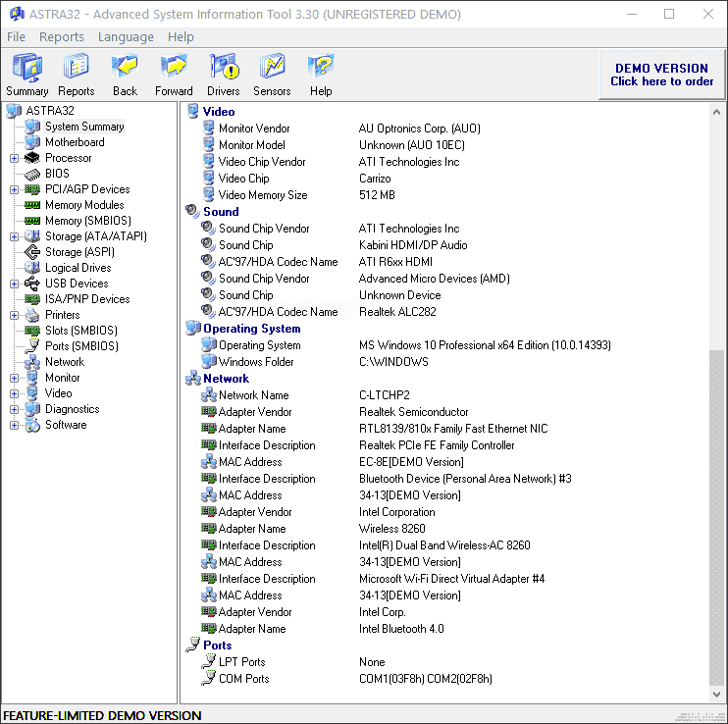This screenshot has height=724, width=728.
Task: Select the Memory Modules tree icon
Action: [32, 205]
